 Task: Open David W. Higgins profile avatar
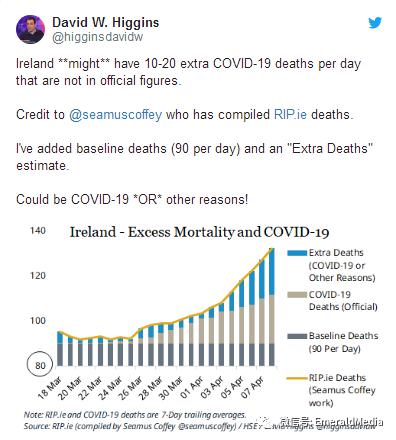point(30,29)
